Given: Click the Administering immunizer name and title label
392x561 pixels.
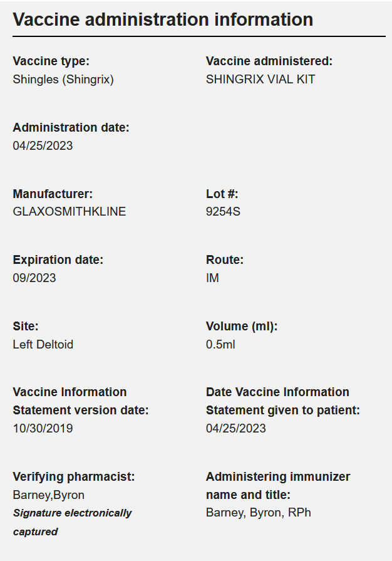Looking at the screenshot, I should click(278, 486).
